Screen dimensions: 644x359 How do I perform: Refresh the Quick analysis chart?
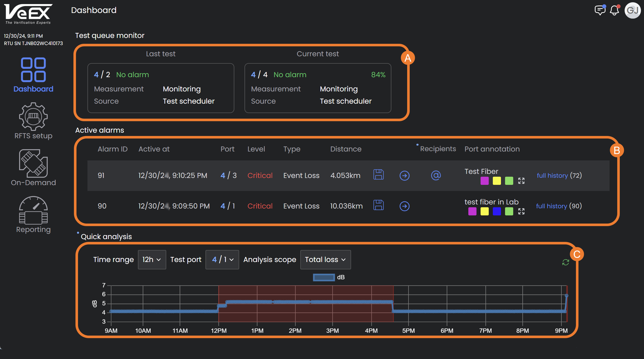pos(565,262)
